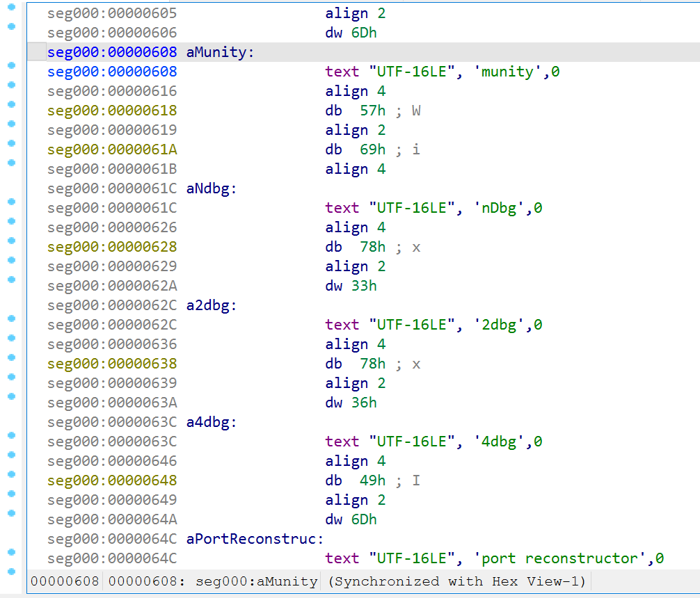Toggle breakpoint dot at address 00000605
This screenshot has width=700, height=598.
[12, 7]
